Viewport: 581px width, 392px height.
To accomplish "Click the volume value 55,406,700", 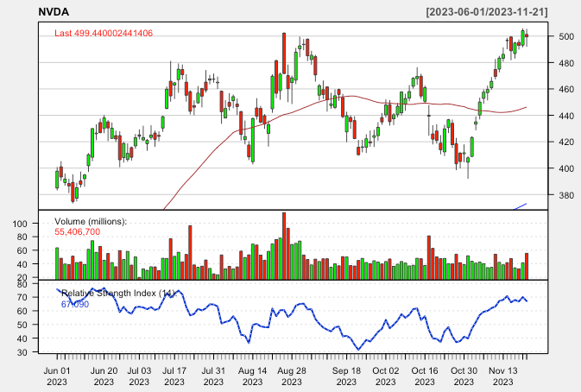I will (x=77, y=232).
